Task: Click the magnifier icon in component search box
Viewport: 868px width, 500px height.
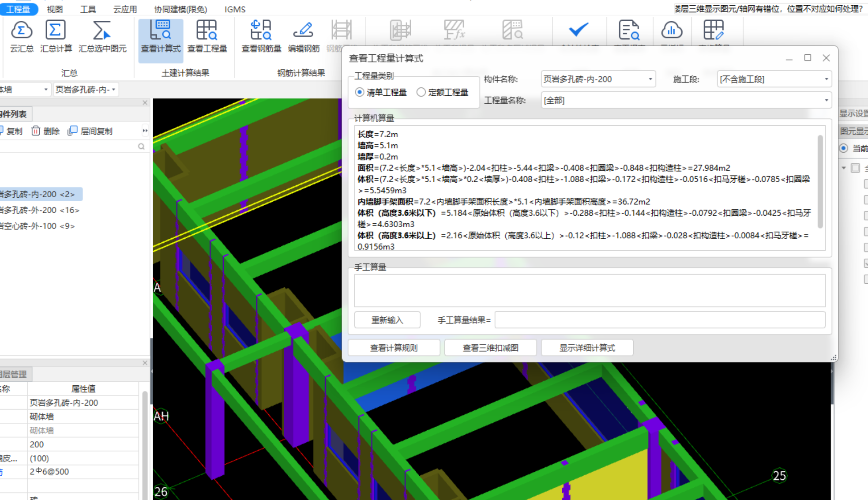Action: (x=141, y=146)
